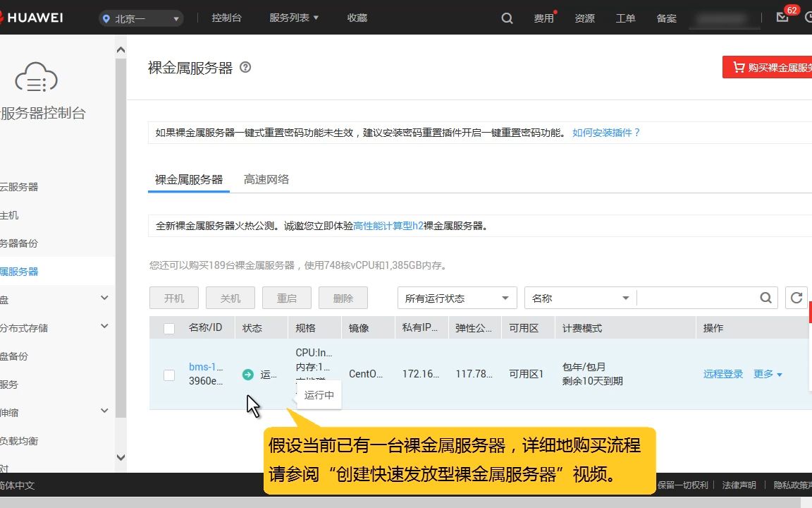Click the 远程登录 link

[x=723, y=374]
